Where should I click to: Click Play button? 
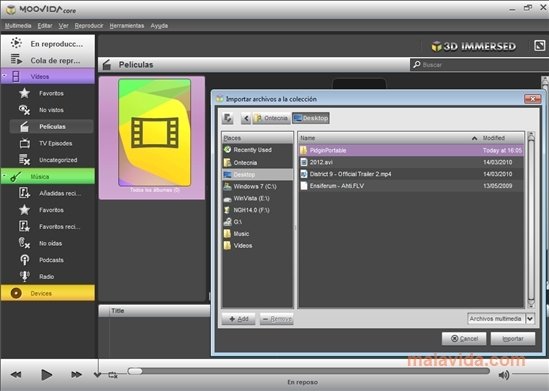pyautogui.click(x=47, y=375)
